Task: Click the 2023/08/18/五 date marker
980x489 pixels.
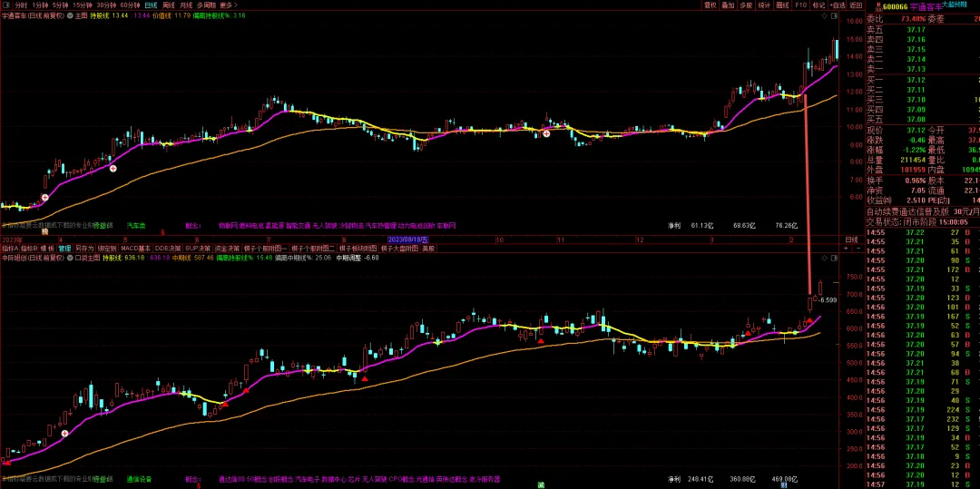Action: pos(408,240)
